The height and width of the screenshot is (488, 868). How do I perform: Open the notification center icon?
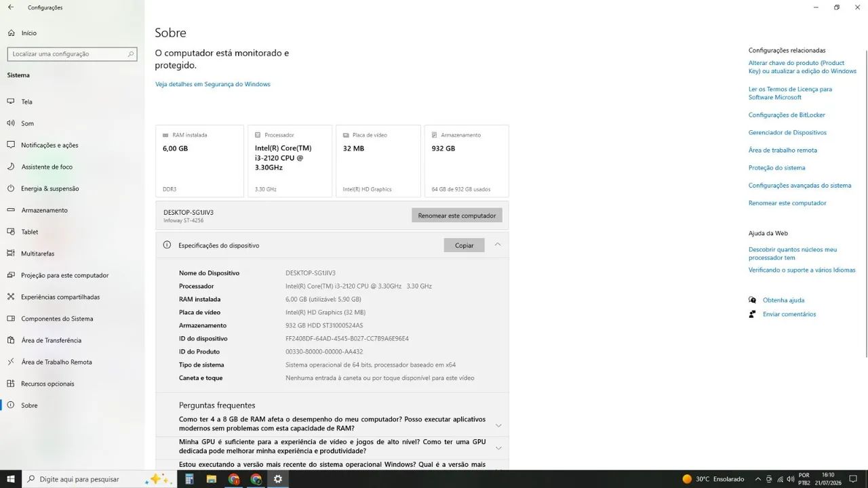(854, 479)
